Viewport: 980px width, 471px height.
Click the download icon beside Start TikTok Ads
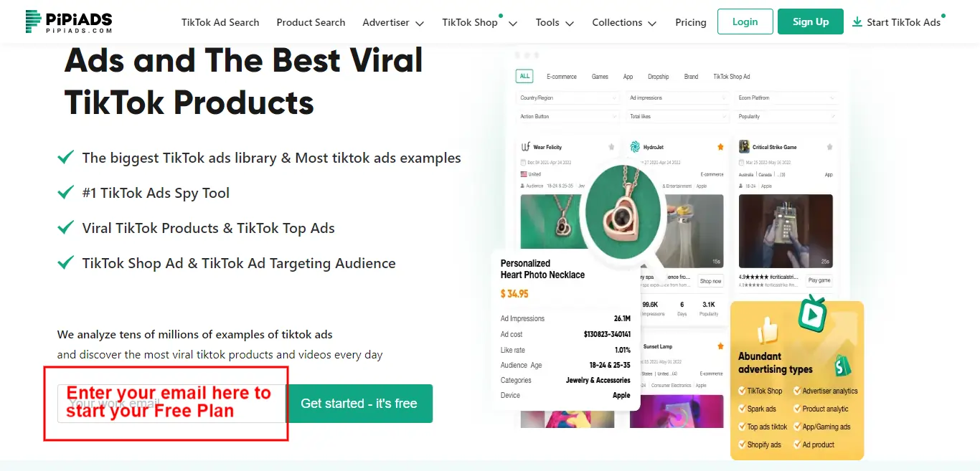857,22
